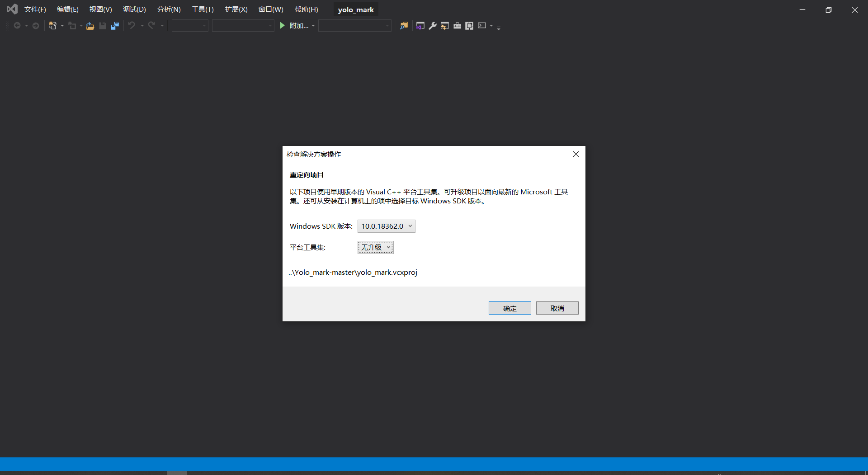Click the Save All toolbar icon
Image resolution: width=868 pixels, height=475 pixels.
coord(115,25)
